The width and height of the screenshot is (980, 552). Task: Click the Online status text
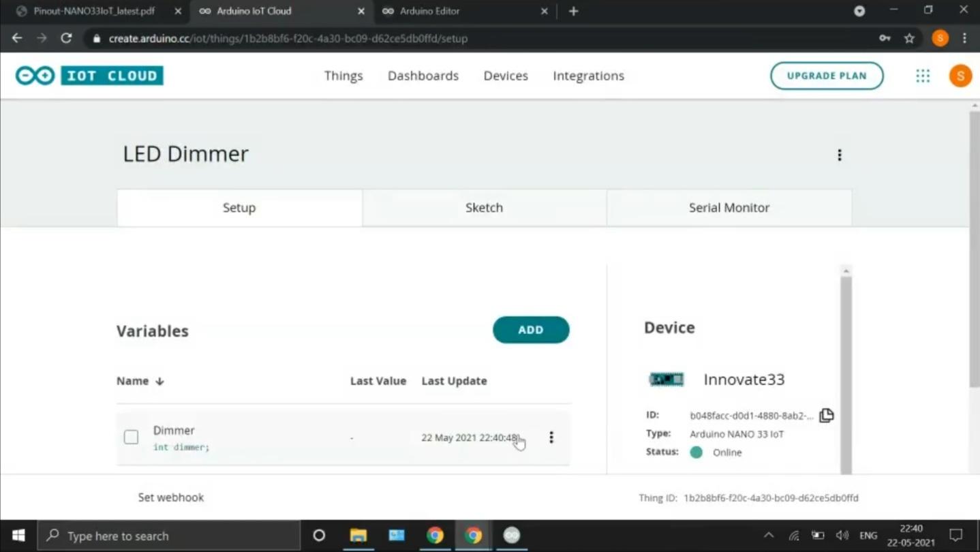pos(727,453)
